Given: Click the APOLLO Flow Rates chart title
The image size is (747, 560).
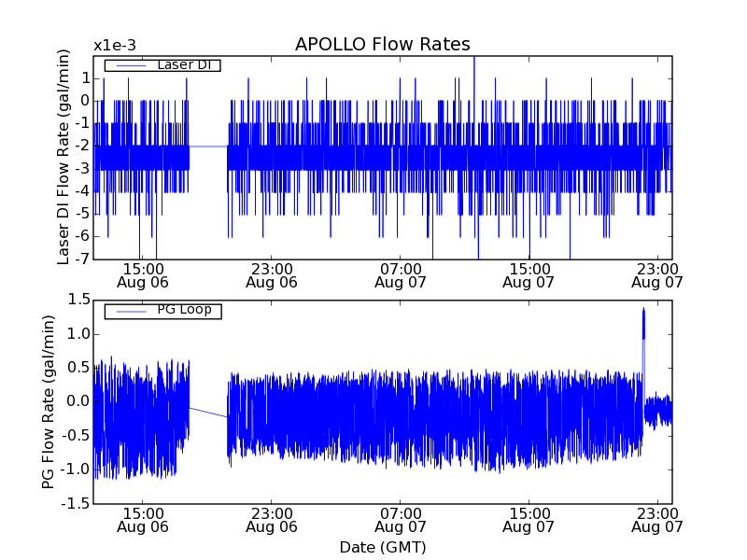Looking at the screenshot, I should (x=382, y=45).
